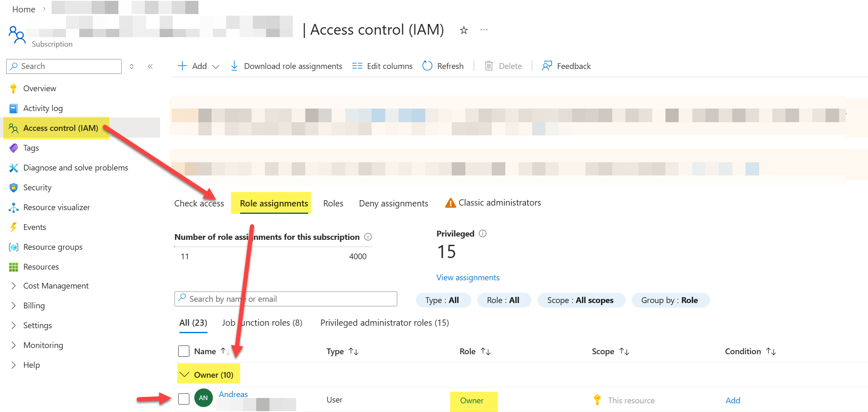Go to Home breadcrumb

coord(24,9)
